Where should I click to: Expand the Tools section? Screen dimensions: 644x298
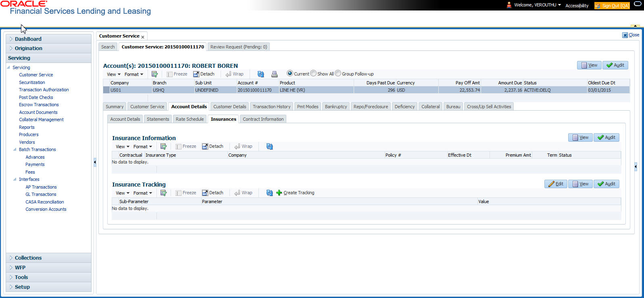pos(48,277)
